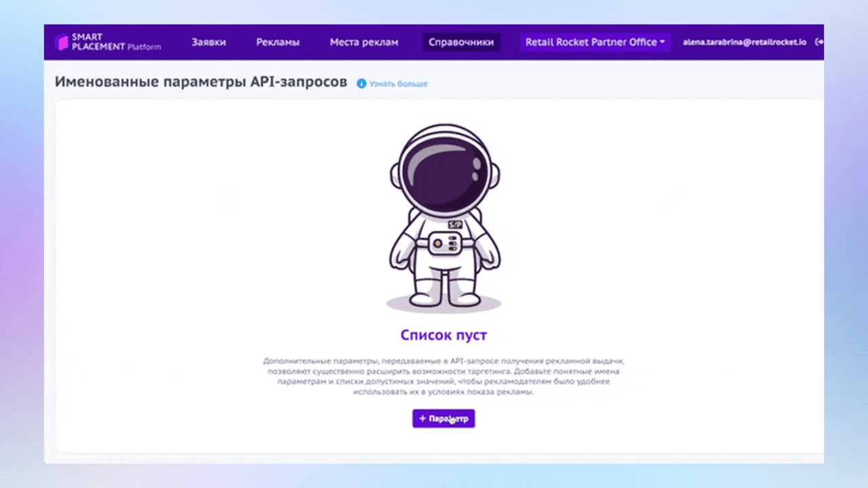Click the alena.tarabrina@retailrocket.io account email
868x488 pixels.
coord(745,42)
